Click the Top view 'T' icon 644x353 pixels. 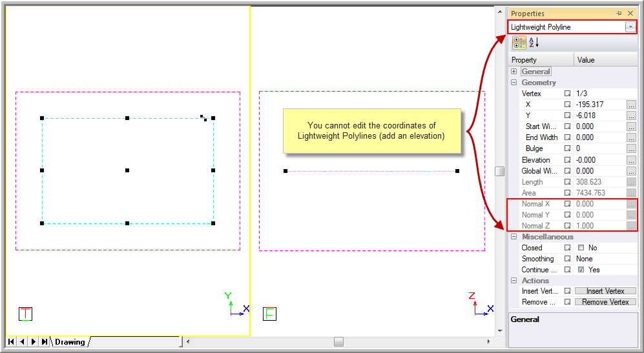click(25, 314)
